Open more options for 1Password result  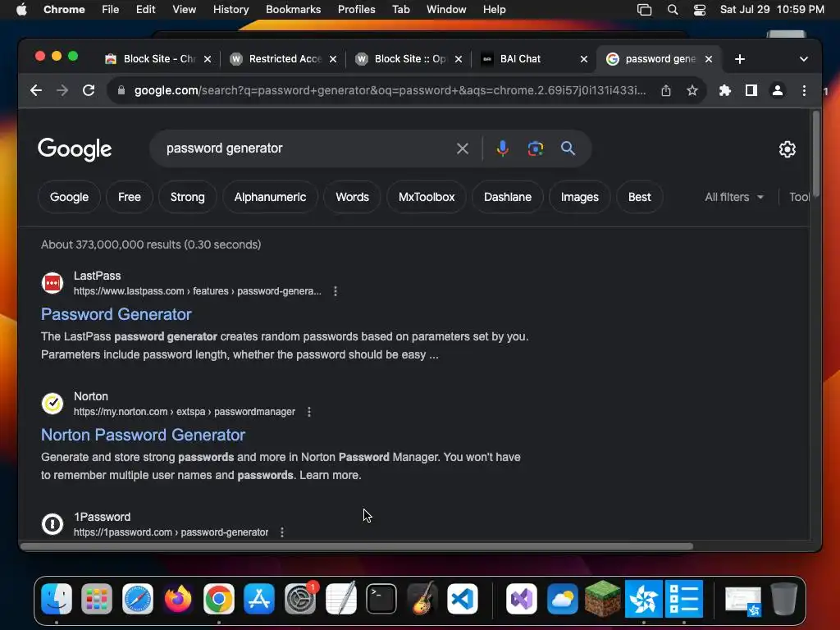(x=282, y=532)
